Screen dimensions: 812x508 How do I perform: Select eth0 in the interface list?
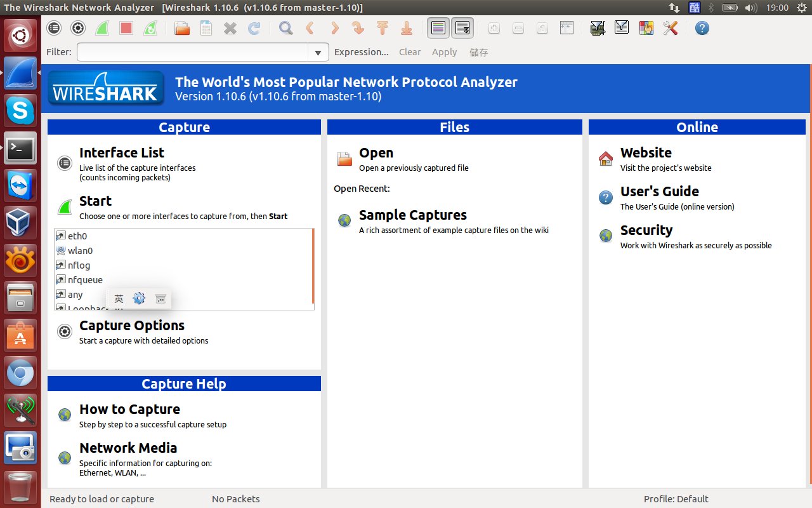pyautogui.click(x=183, y=236)
